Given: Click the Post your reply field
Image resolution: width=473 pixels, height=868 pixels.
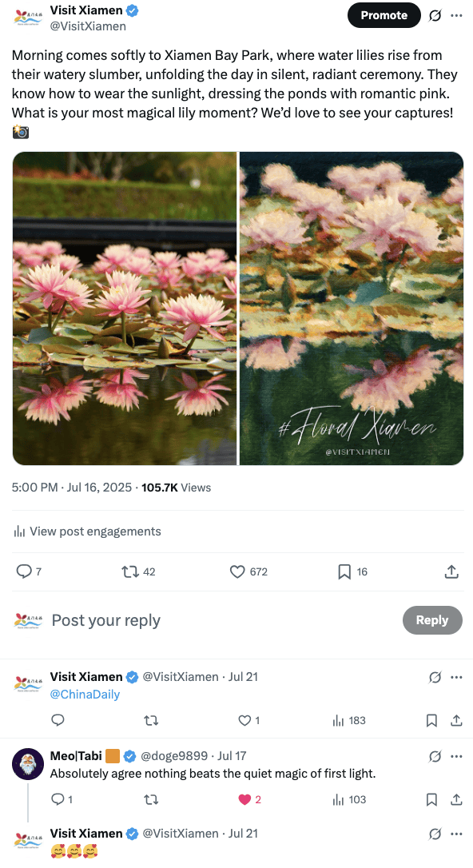Looking at the screenshot, I should coord(221,620).
